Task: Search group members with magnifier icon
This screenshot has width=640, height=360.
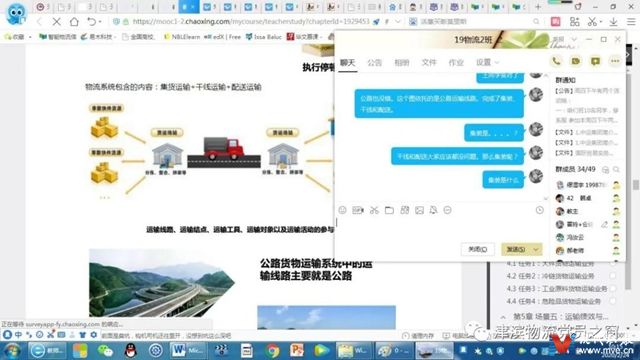Action: 616,169
